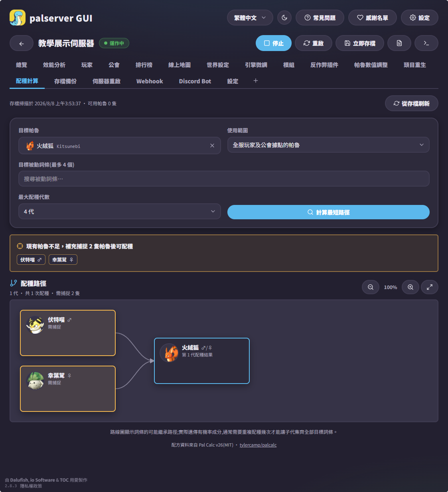Select the 伏特喵 ♂ capture chip
The image size is (448, 492).
pos(31,260)
